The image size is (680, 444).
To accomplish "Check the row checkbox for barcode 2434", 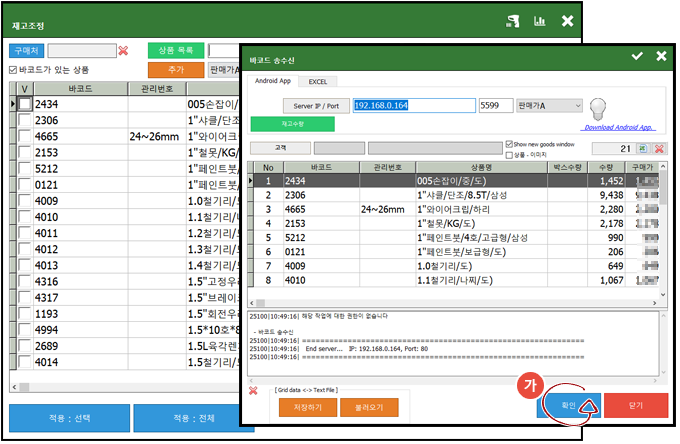I will click(x=25, y=104).
